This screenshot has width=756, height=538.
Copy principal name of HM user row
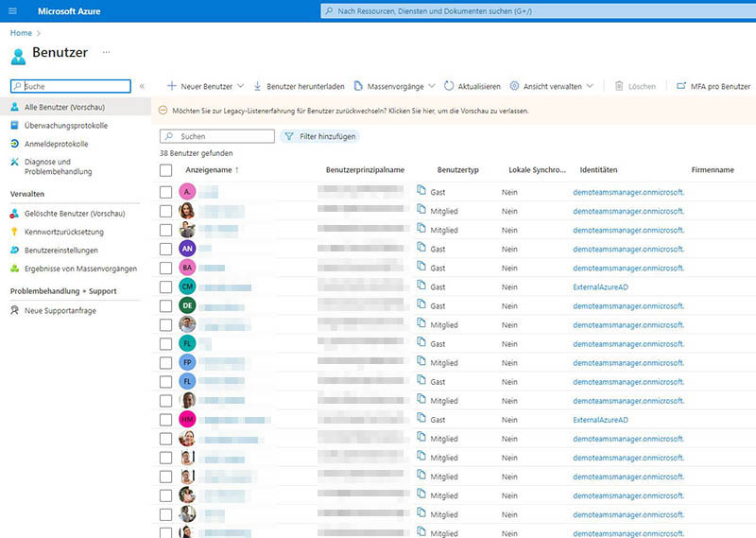[421, 418]
